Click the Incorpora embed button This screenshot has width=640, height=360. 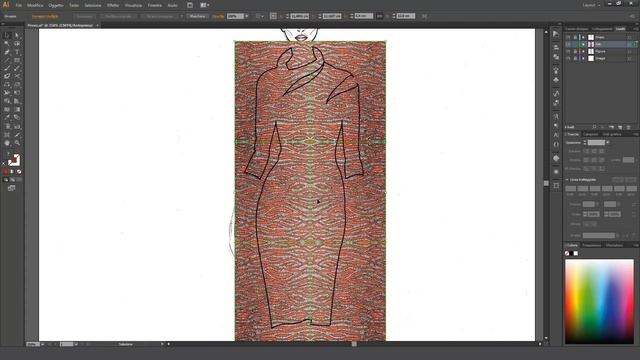tap(84, 16)
